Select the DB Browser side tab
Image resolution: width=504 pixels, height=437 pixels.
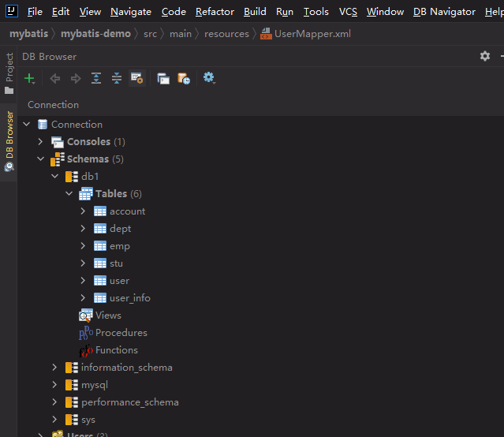9,141
